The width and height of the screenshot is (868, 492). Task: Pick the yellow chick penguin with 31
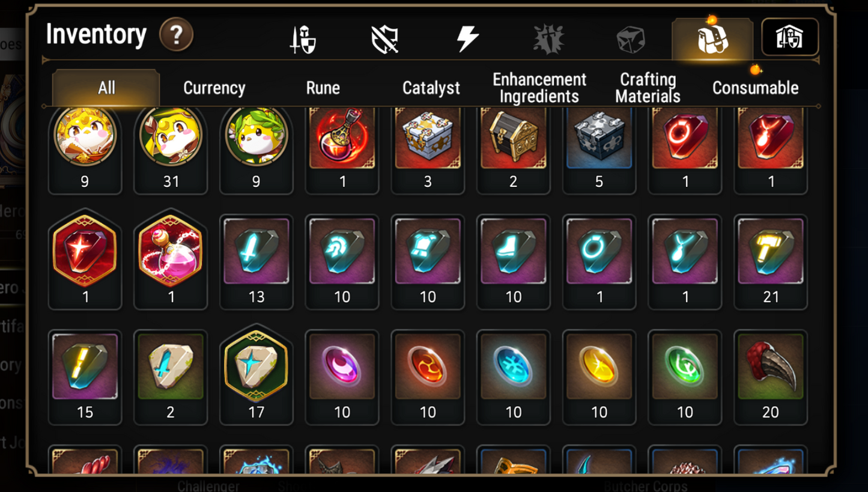pyautogui.click(x=171, y=150)
